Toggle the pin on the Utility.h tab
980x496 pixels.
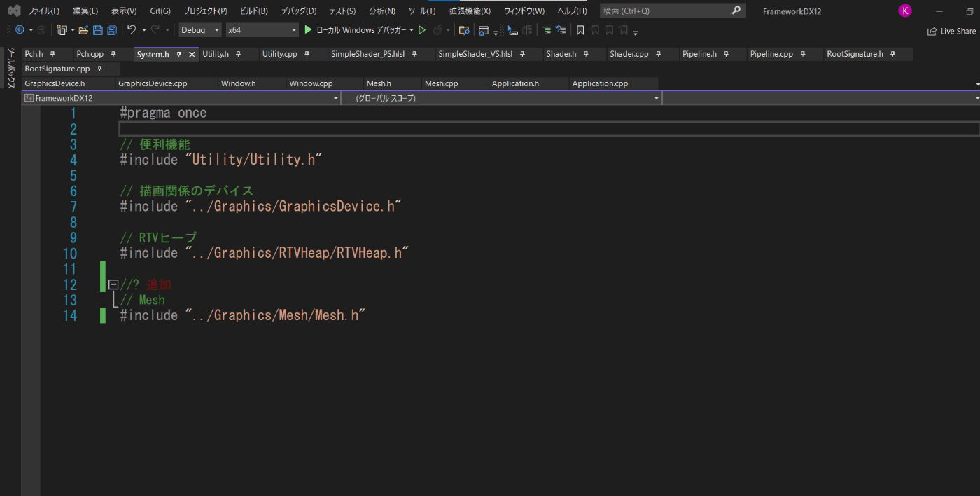coord(239,54)
